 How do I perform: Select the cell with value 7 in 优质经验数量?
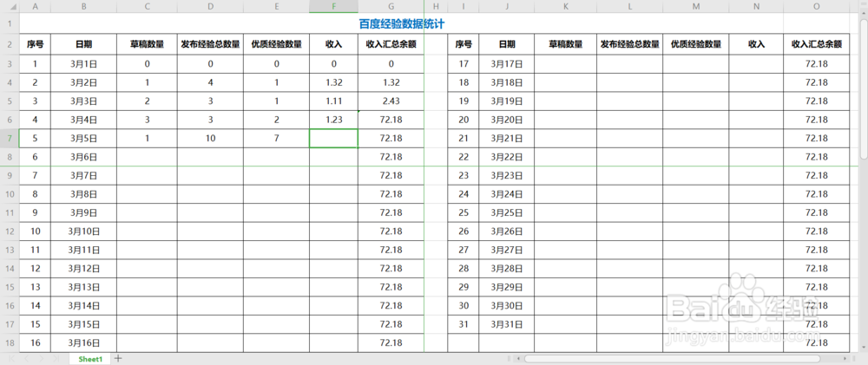[276, 138]
